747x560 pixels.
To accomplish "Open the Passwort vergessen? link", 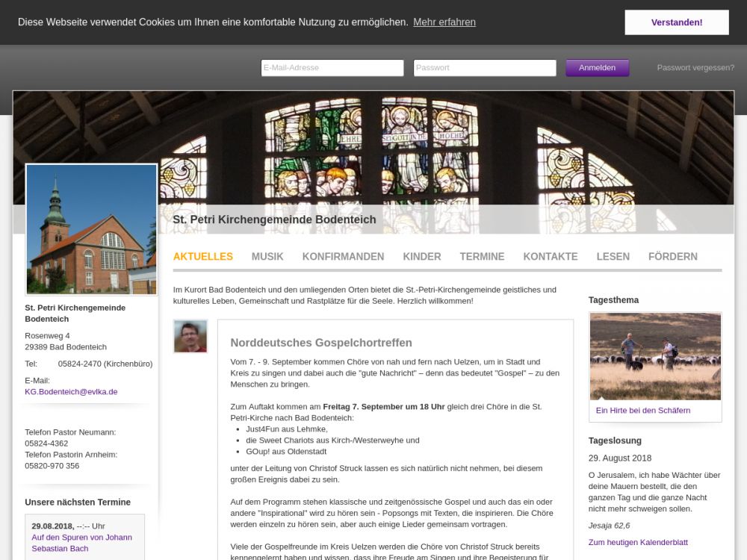I will click(x=695, y=68).
